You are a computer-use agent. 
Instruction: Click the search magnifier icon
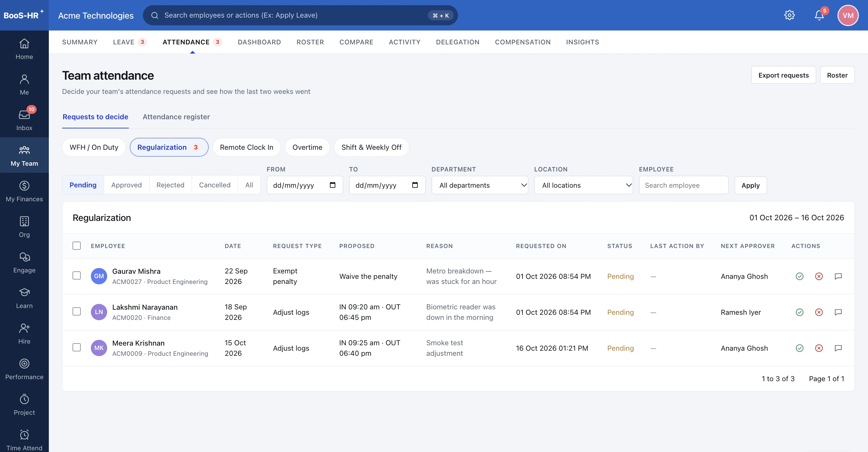coord(155,15)
